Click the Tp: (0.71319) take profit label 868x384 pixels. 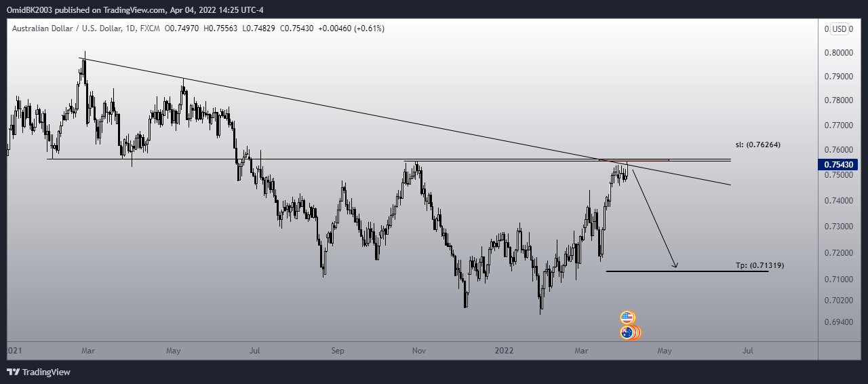[x=760, y=265]
